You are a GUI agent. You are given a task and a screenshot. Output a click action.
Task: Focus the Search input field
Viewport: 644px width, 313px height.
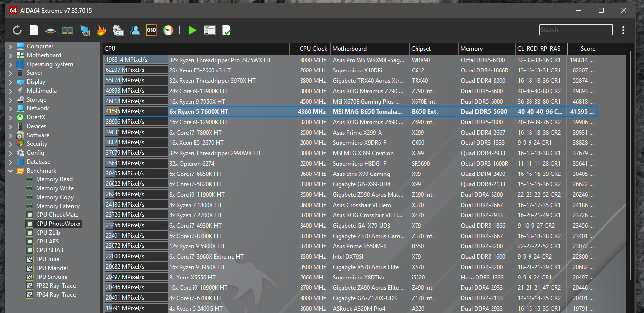point(576,30)
